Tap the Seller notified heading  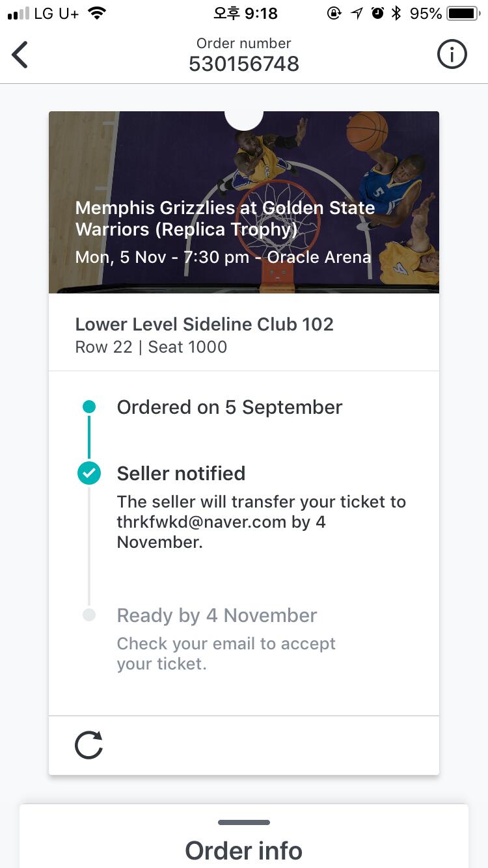point(181,473)
